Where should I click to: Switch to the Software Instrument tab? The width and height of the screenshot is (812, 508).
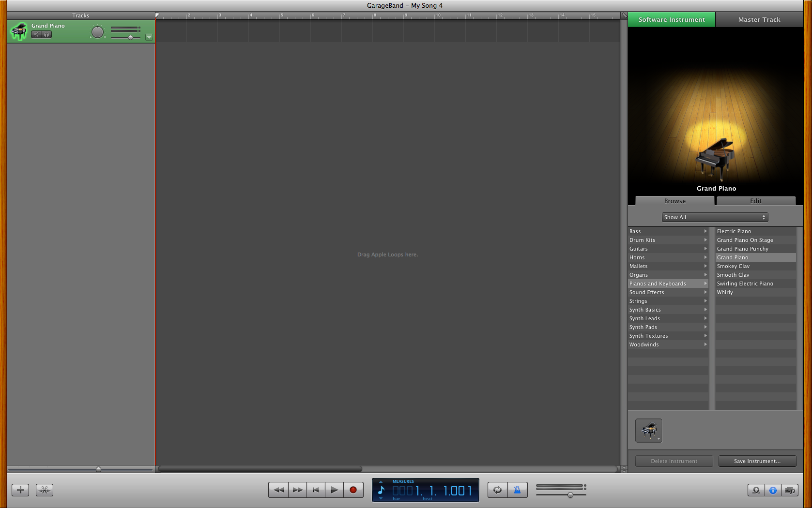pyautogui.click(x=672, y=20)
